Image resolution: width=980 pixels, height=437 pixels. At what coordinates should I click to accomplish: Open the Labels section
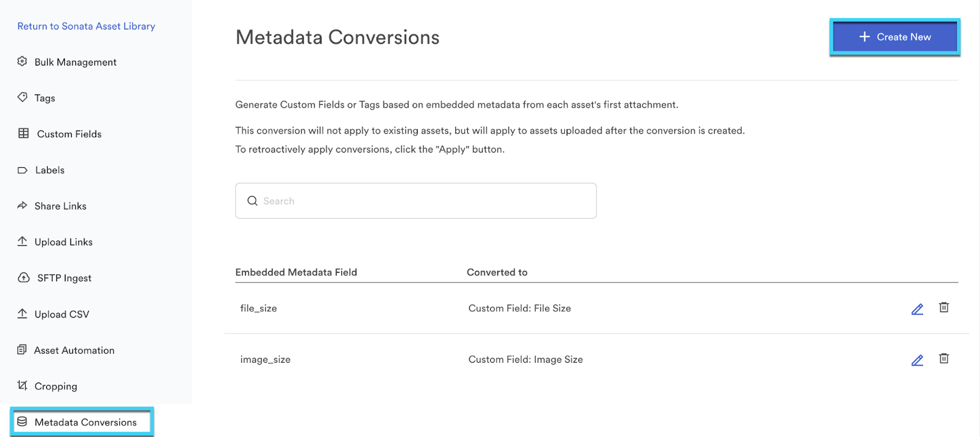50,170
